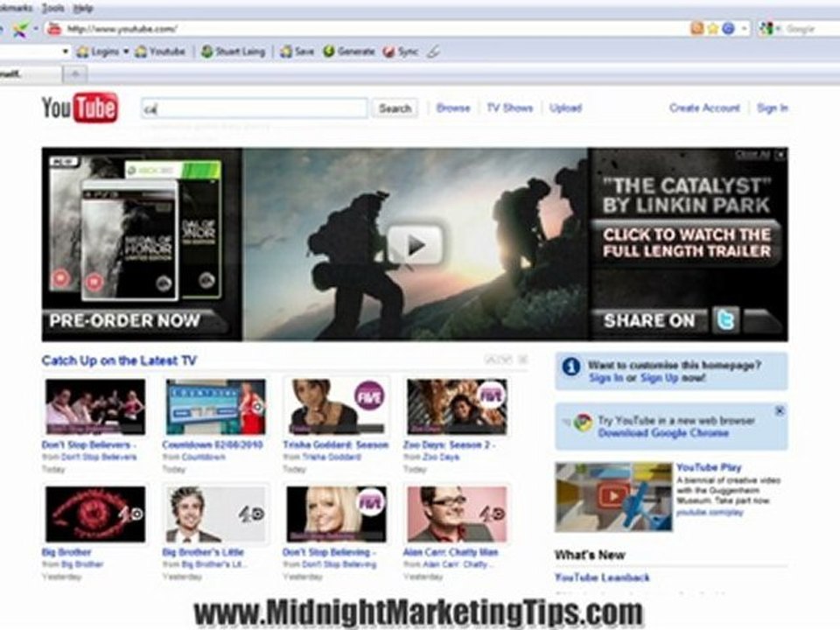The width and height of the screenshot is (840, 630).
Task: Open the address bar history dropdown arrow
Action: 744,28
